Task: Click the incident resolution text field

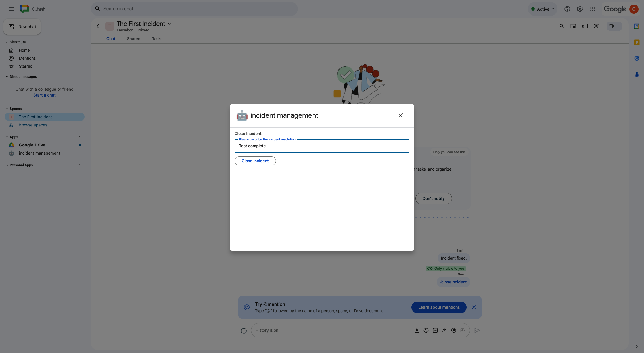Action: tap(322, 146)
